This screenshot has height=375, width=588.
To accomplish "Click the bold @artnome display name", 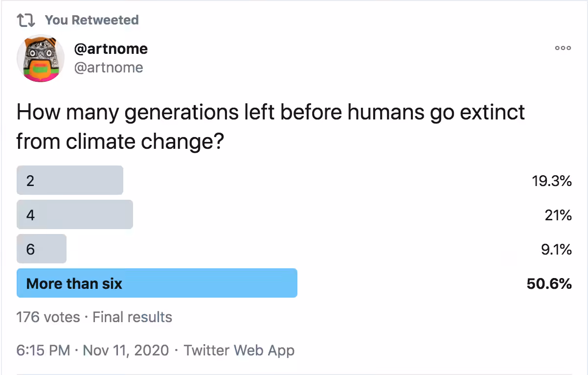I will 111,49.
